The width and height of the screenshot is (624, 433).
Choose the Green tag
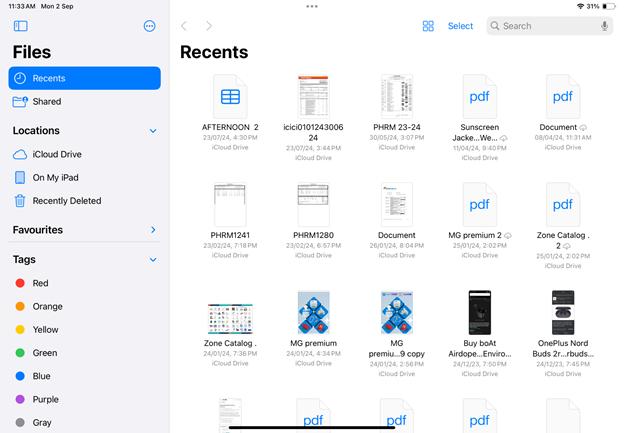(84, 353)
